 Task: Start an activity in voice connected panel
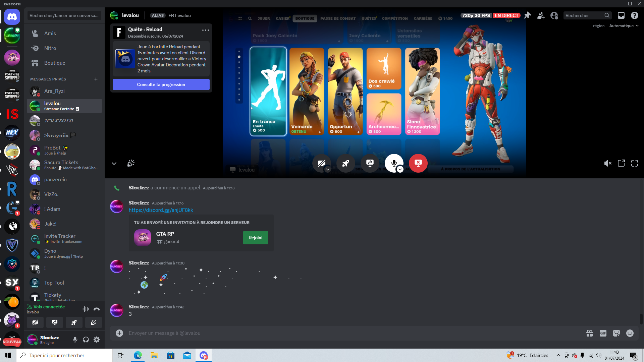(74, 322)
